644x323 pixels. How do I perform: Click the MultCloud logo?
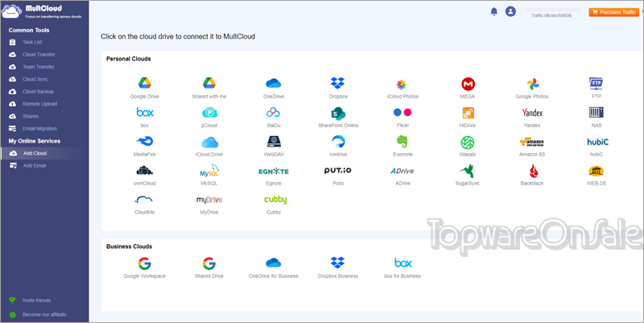click(42, 11)
